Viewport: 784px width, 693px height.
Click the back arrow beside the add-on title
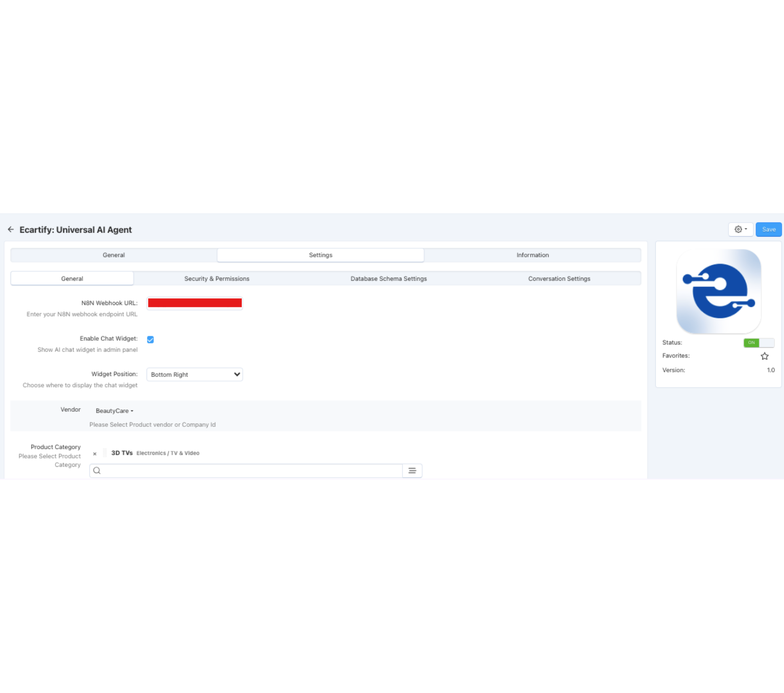click(x=11, y=229)
